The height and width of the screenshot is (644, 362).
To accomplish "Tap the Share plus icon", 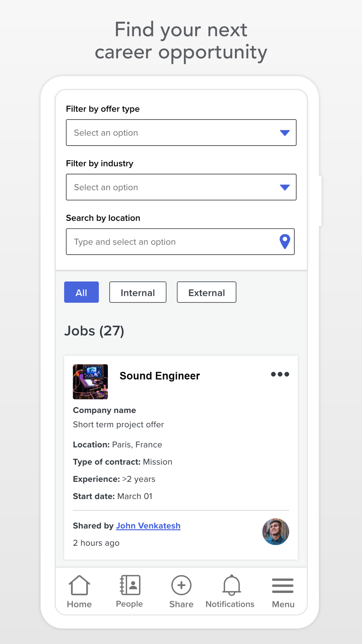I will click(x=181, y=585).
